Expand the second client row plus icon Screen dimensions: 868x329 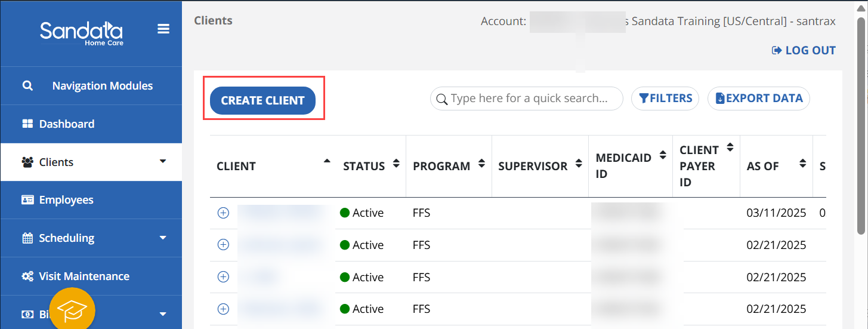pyautogui.click(x=223, y=245)
